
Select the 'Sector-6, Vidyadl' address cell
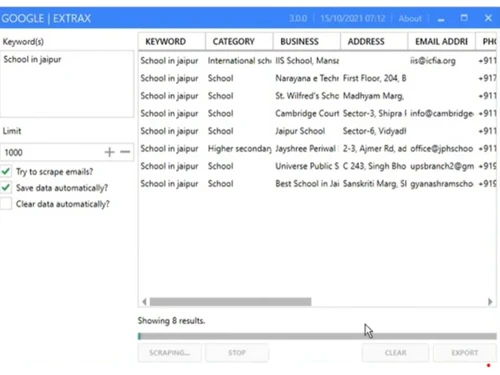[374, 131]
